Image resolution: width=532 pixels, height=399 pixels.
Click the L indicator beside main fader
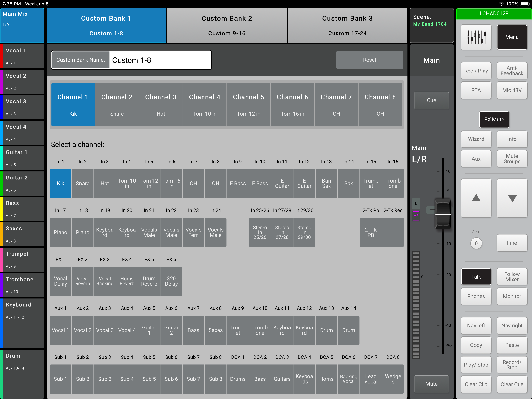[416, 203]
